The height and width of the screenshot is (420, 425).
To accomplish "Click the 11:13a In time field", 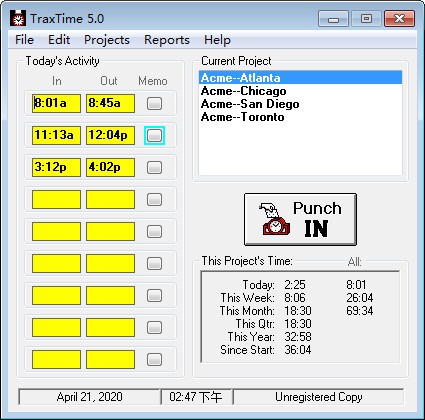I will click(56, 135).
